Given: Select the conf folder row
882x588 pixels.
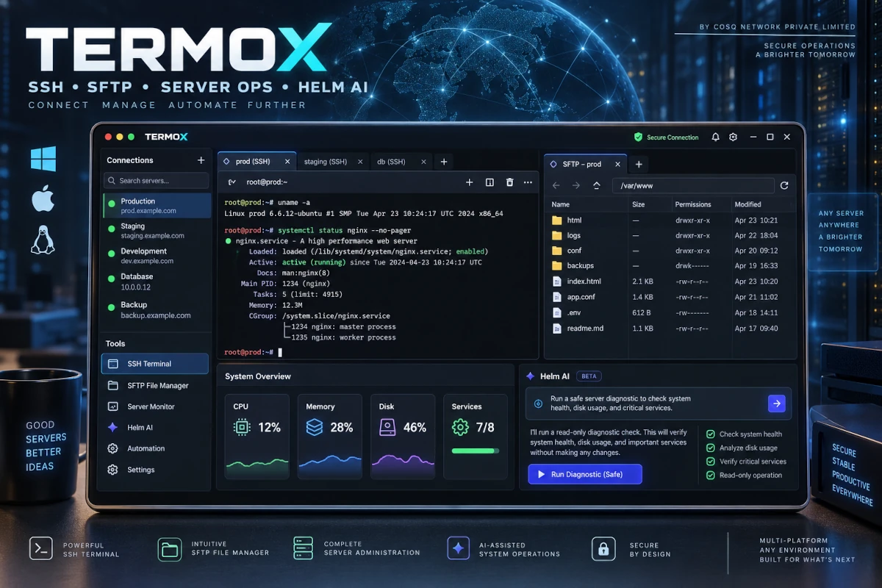Looking at the screenshot, I should (670, 251).
